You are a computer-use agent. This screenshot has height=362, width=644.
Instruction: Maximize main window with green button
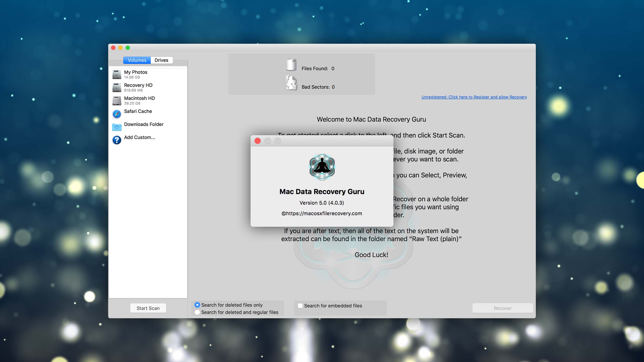tap(128, 48)
